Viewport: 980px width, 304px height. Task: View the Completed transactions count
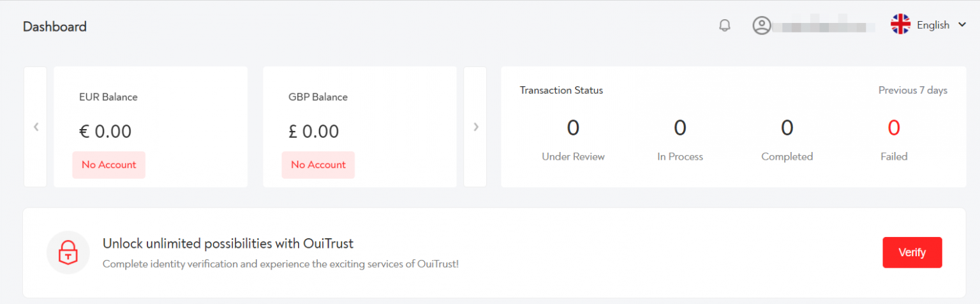(787, 128)
